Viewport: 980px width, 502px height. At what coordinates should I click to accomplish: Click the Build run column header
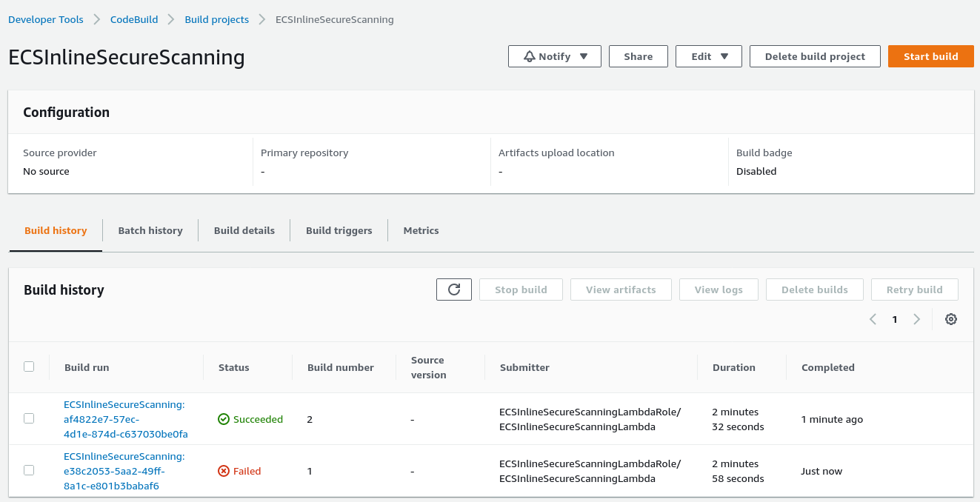[x=87, y=367]
